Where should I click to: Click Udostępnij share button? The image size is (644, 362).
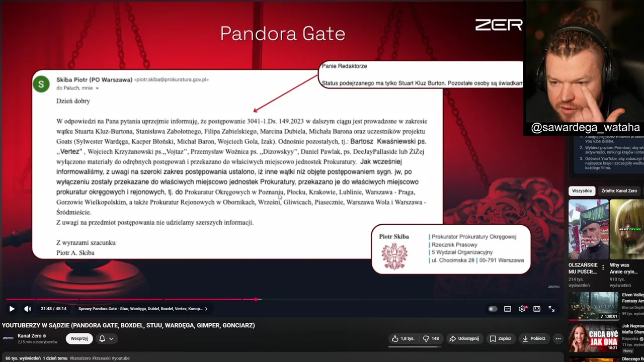click(x=464, y=338)
